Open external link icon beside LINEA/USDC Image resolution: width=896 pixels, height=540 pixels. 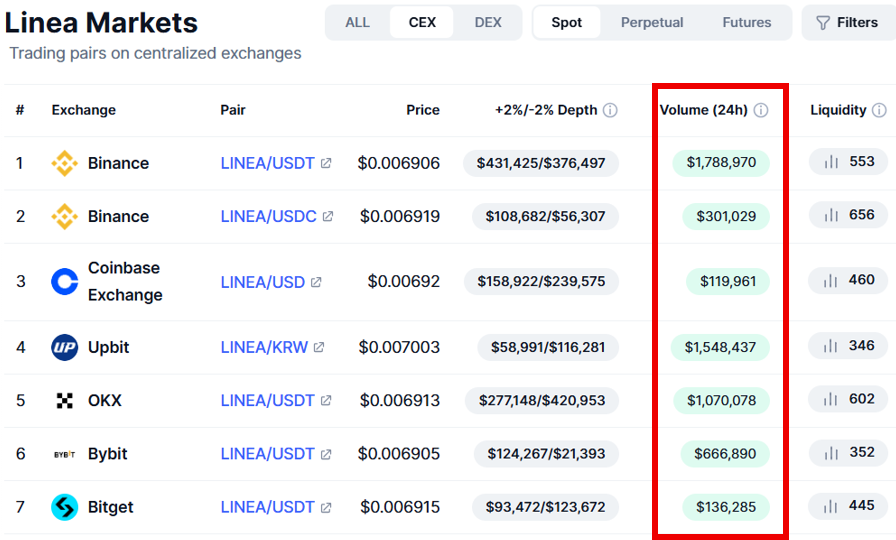pos(328,217)
